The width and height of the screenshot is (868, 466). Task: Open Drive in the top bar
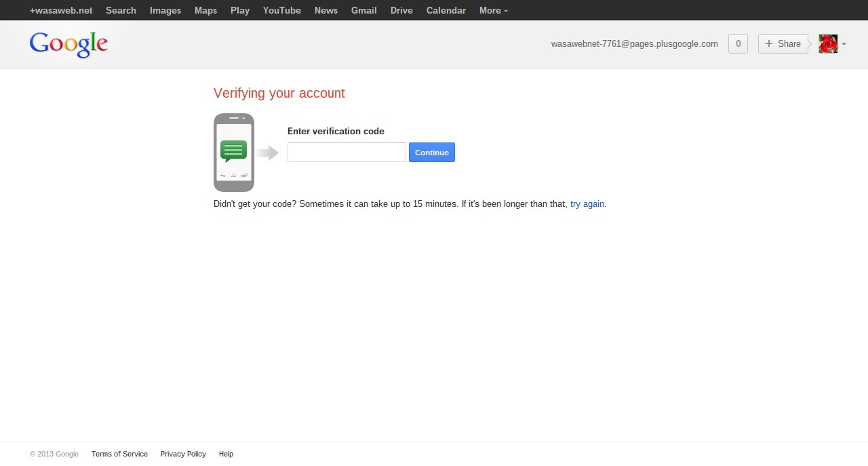[401, 10]
